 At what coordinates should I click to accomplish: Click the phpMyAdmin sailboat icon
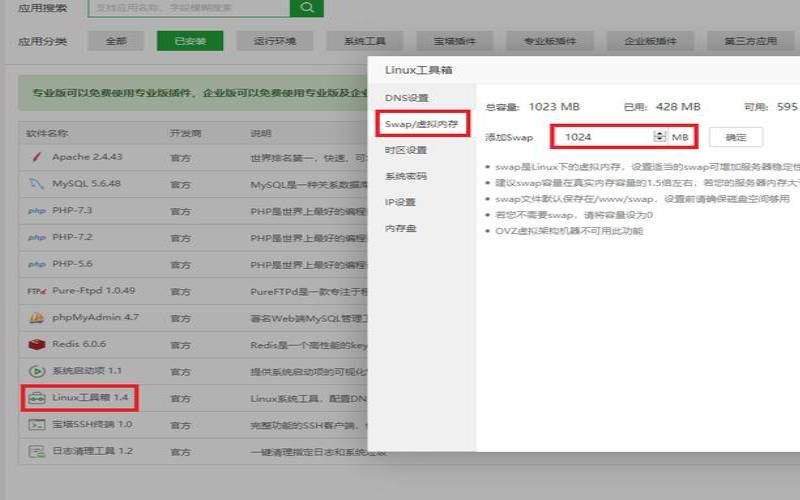(x=36, y=317)
